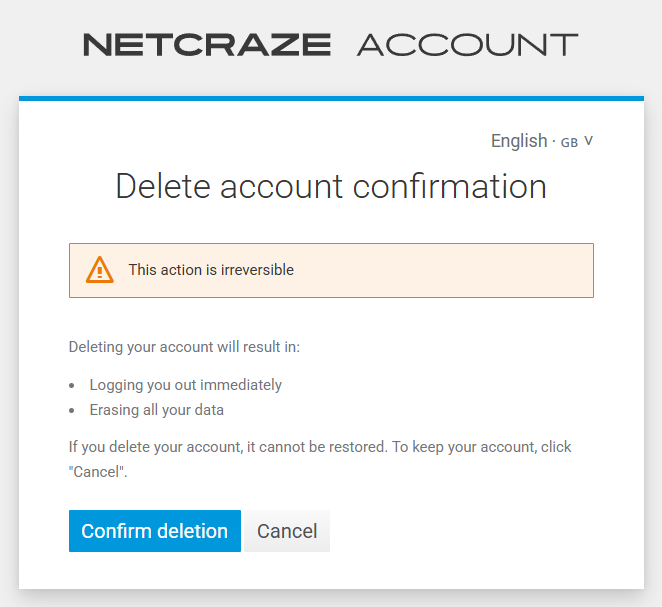
Task: Click the NETCRAZE logo wordmark
Action: 207,45
